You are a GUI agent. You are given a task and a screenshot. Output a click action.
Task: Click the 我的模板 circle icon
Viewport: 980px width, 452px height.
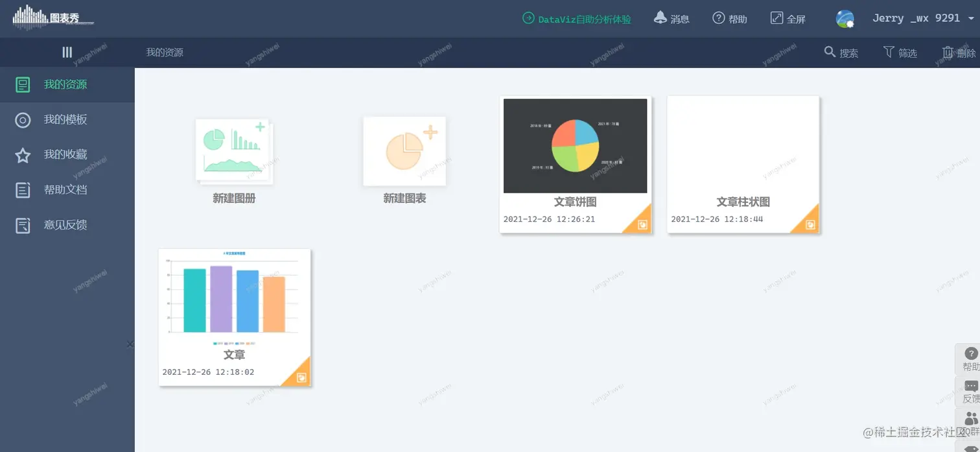coord(23,120)
